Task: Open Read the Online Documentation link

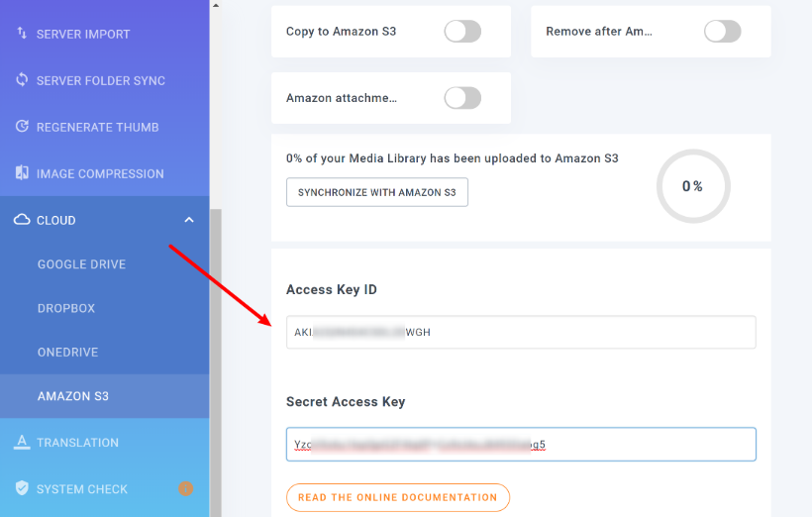Action: pos(398,497)
